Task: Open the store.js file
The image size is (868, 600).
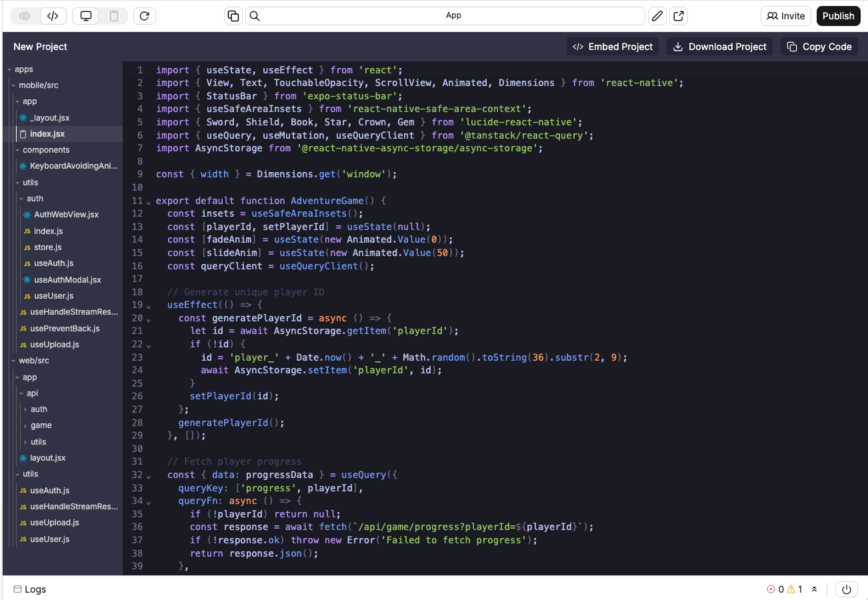Action: (47, 247)
